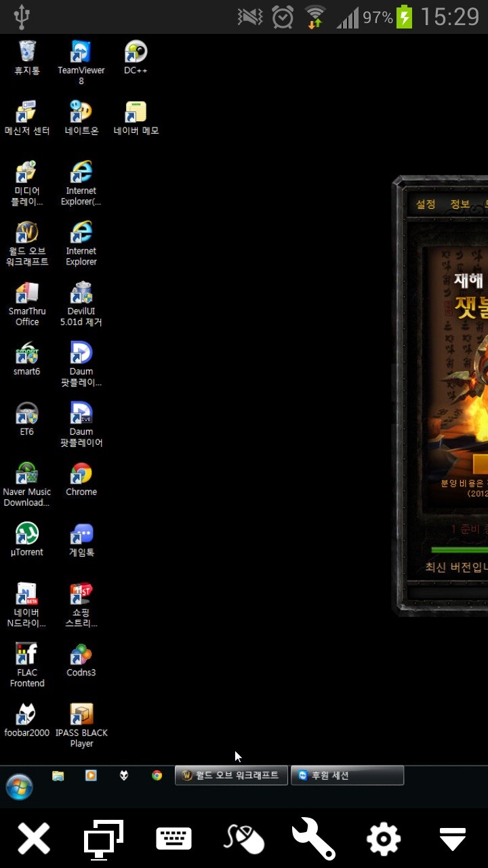Toggle mouse interaction mode icon
The image size is (488, 868).
(x=243, y=839)
